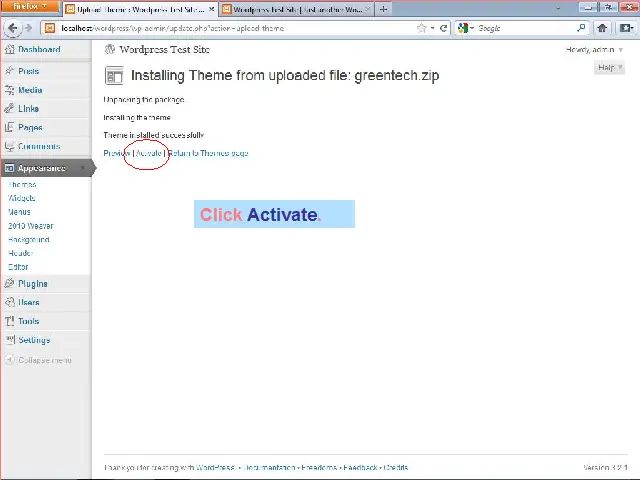Click the Dashboard menu label
Image resolution: width=640 pixels, height=480 pixels.
[39, 49]
